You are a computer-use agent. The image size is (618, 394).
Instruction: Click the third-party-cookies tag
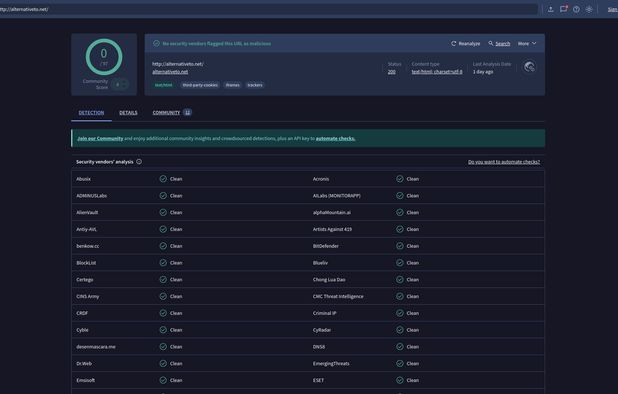coord(200,85)
